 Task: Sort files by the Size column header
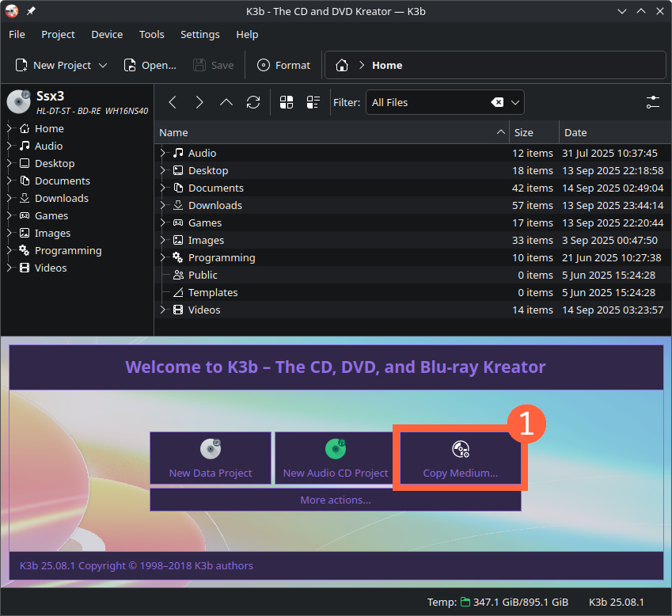[522, 132]
